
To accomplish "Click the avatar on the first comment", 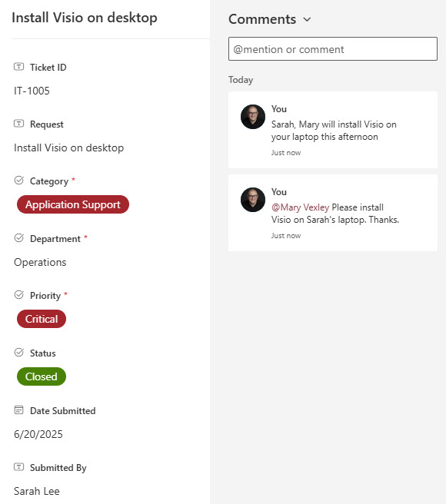I will pyautogui.click(x=253, y=117).
